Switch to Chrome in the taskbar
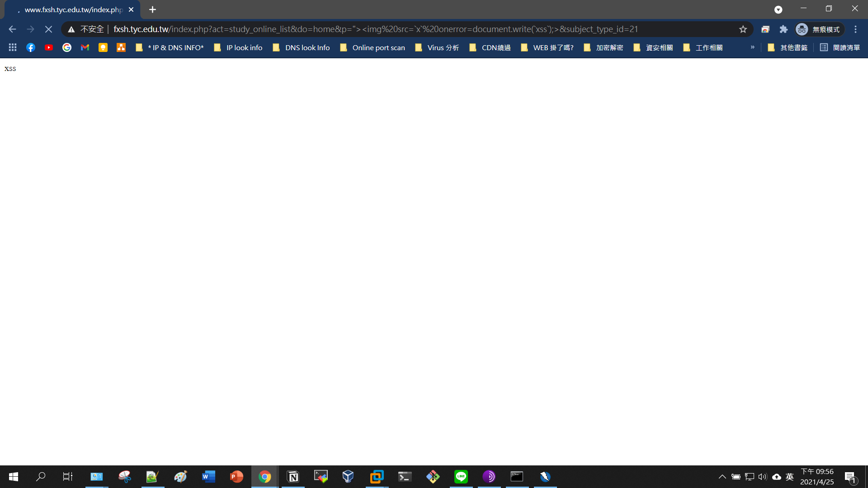The width and height of the screenshot is (868, 488). coord(264,477)
